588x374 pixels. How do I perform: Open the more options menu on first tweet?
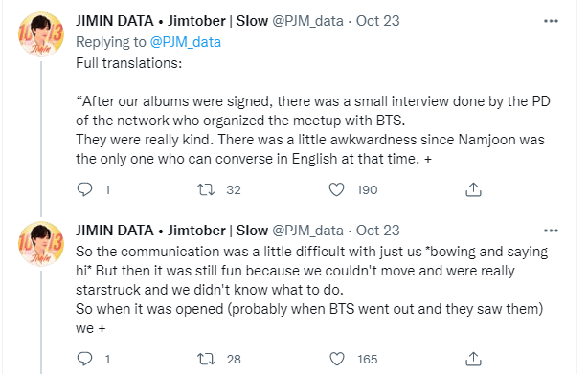[x=551, y=21]
